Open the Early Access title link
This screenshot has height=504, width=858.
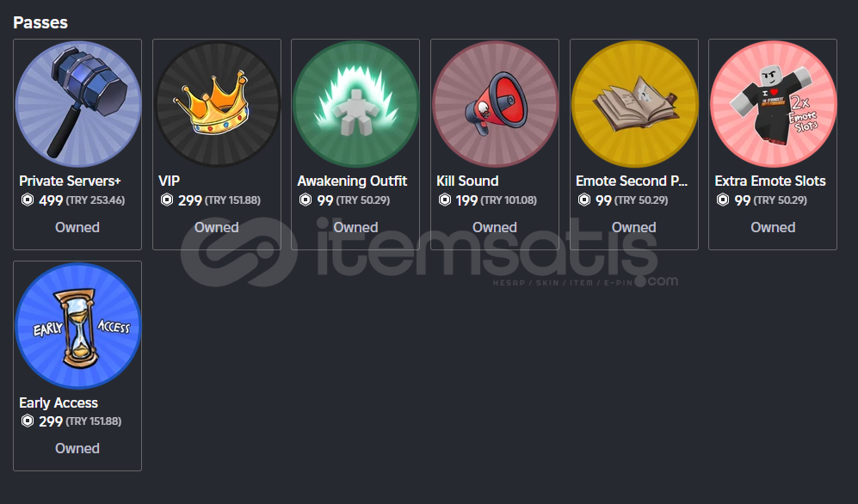(59, 403)
